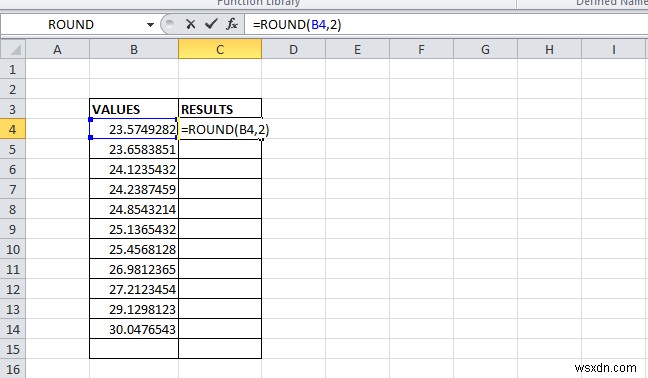Select row 3 header

(13, 109)
